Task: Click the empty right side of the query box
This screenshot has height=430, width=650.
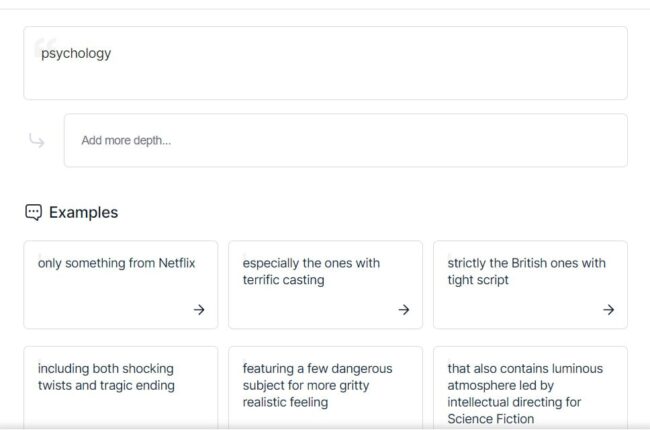Action: click(x=500, y=63)
